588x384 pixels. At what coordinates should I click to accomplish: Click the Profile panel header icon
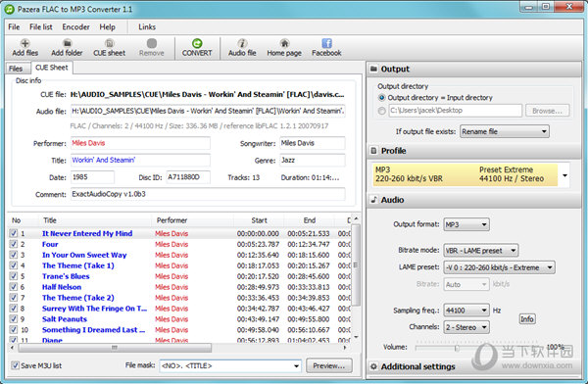click(x=373, y=151)
